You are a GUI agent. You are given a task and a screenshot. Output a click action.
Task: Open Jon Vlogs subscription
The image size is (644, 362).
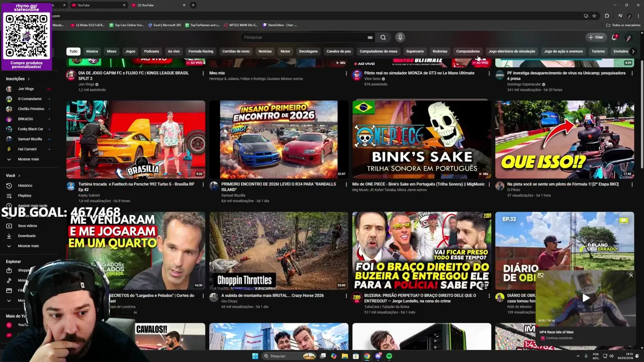tap(26, 88)
